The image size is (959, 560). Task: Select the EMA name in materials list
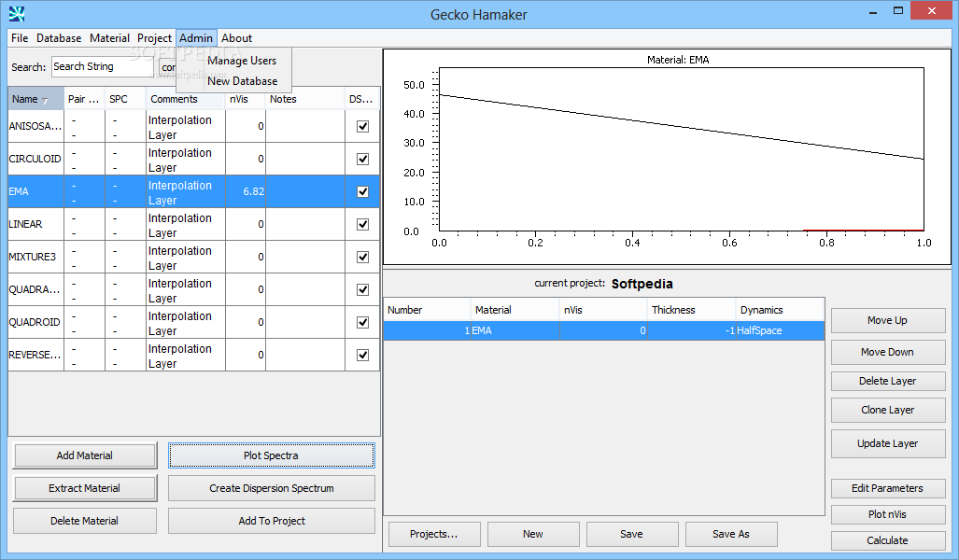(x=35, y=191)
